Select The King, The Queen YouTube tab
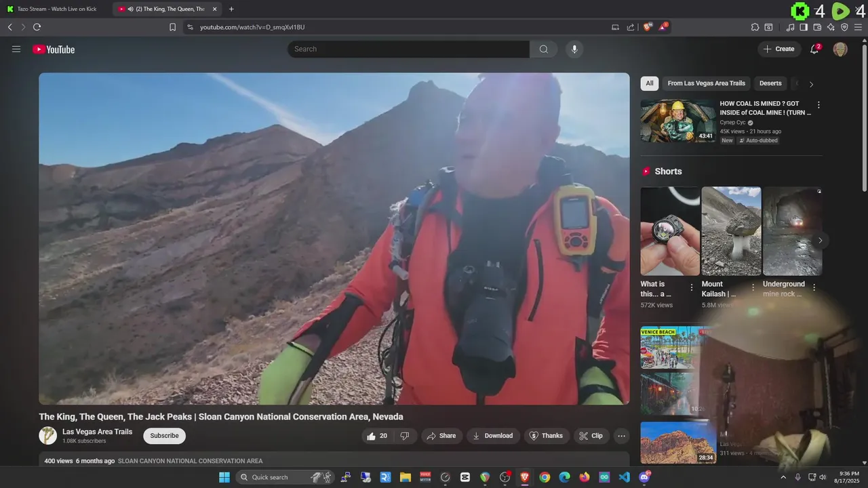This screenshot has height=488, width=868. coord(167,9)
